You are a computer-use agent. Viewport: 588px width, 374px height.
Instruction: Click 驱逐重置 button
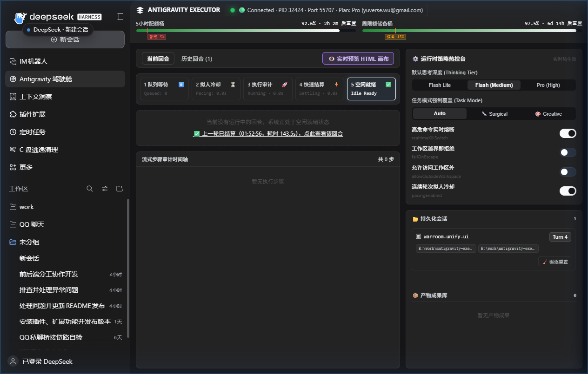click(555, 262)
